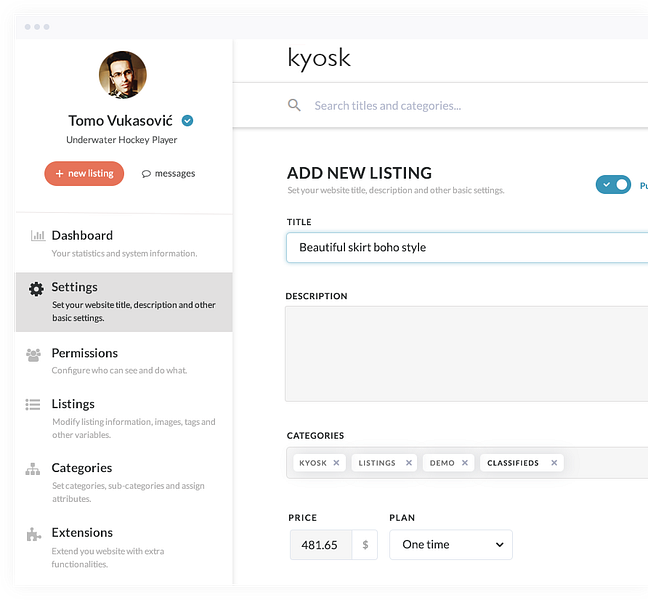648x600 pixels.
Task: Click the Price field showing 481.65
Action: (321, 545)
